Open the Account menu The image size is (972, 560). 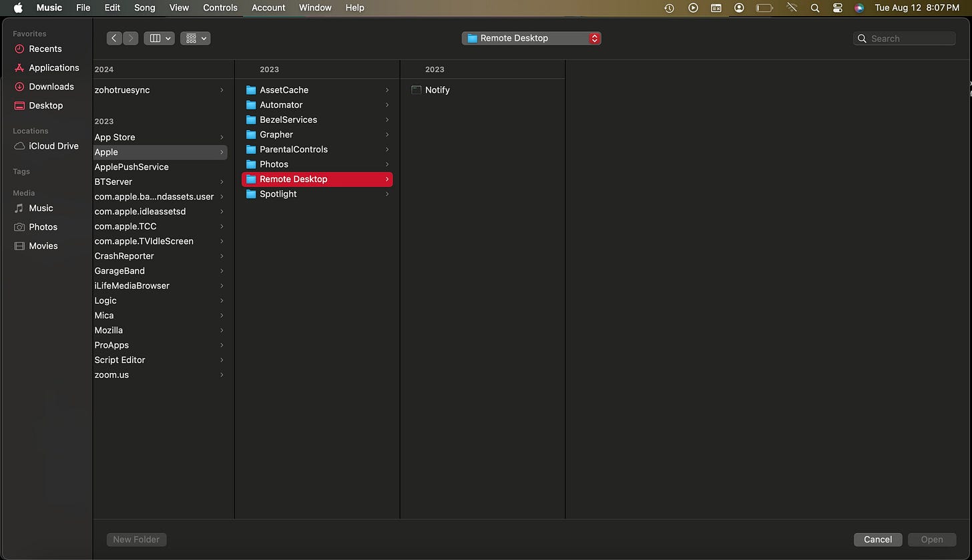[x=268, y=8]
